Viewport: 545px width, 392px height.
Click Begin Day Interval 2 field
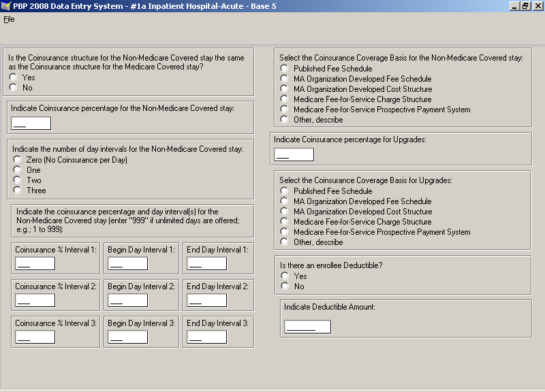click(x=128, y=300)
